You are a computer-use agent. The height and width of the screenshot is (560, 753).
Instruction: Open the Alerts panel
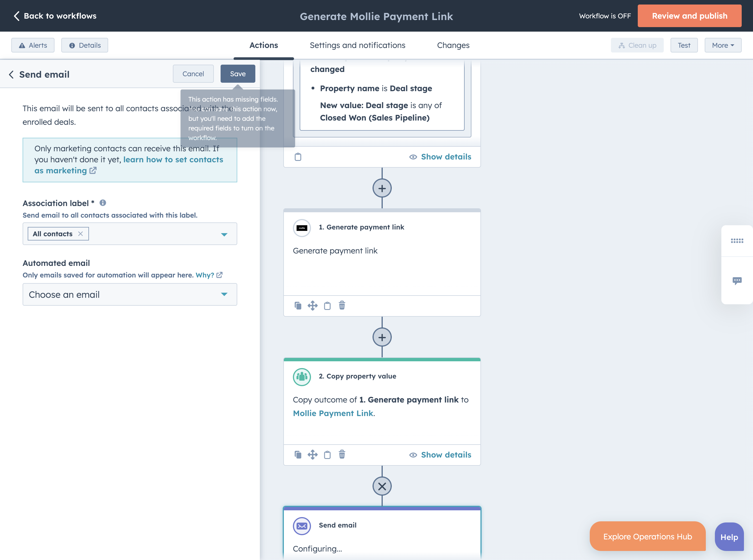pos(33,45)
